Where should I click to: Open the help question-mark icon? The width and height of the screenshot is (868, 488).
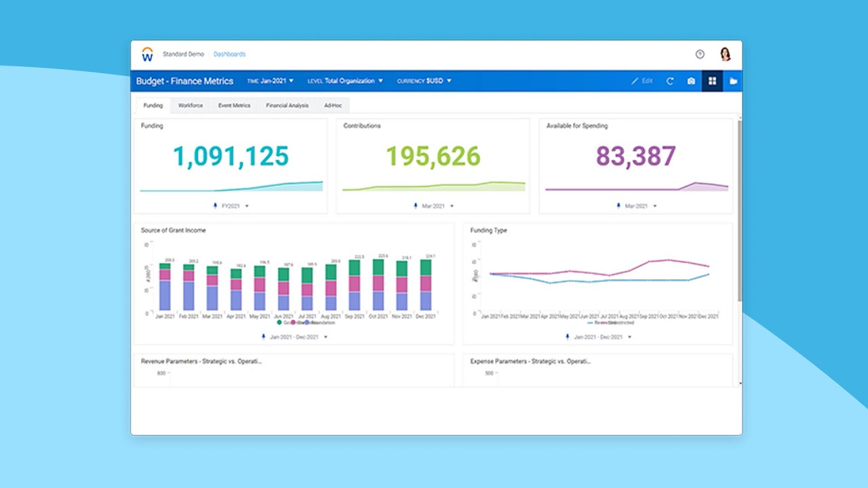click(x=700, y=54)
